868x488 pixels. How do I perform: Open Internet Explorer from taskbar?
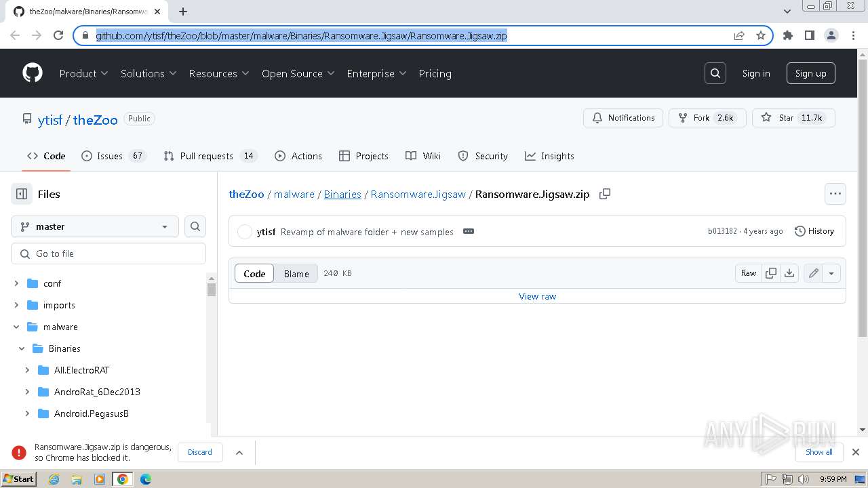54,479
